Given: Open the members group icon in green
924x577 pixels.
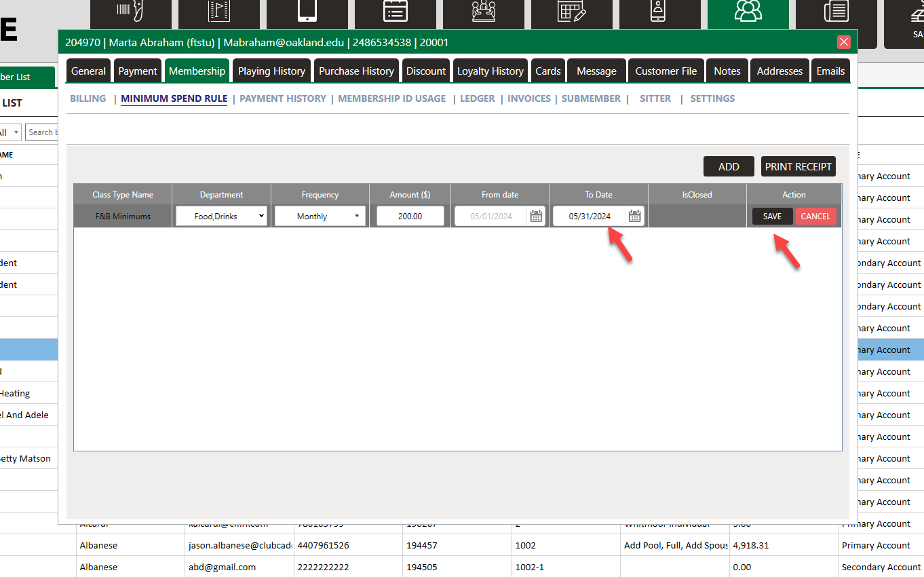Looking at the screenshot, I should click(x=748, y=12).
